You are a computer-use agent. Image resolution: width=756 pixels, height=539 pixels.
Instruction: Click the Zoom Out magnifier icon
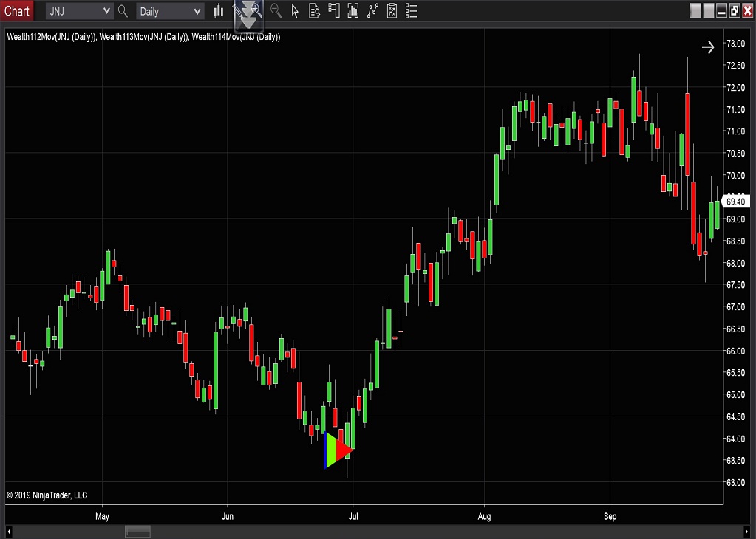click(276, 11)
